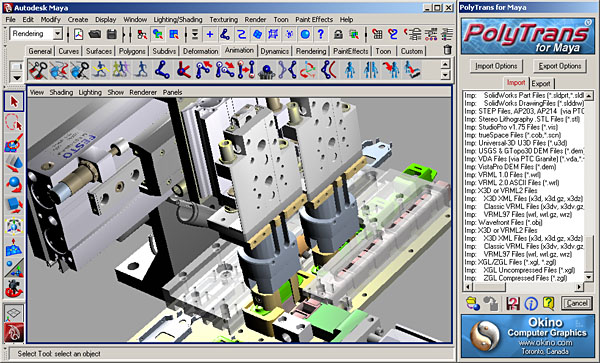Click the Export Options button
The height and width of the screenshot is (363, 600).
pos(560,66)
